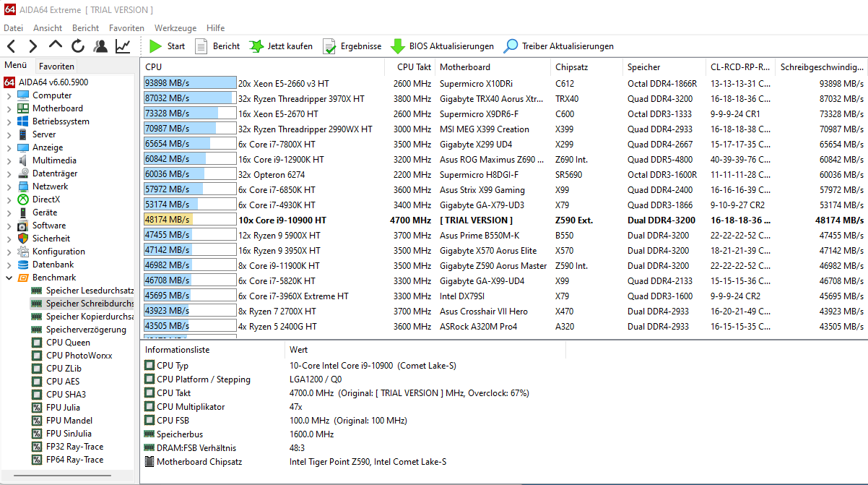Click the Datenbank icon in tree

pos(23,265)
